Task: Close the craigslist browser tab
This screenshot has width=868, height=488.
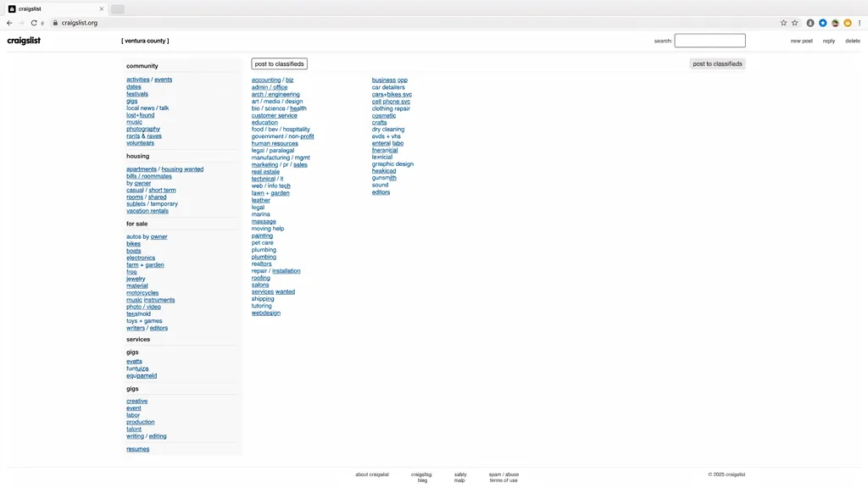Action: coord(102,8)
